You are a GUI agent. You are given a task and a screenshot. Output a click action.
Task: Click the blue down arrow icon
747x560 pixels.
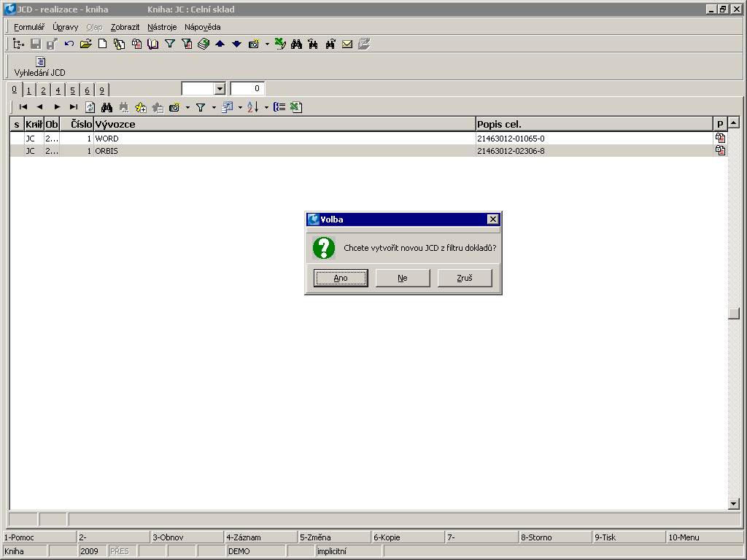coord(236,44)
